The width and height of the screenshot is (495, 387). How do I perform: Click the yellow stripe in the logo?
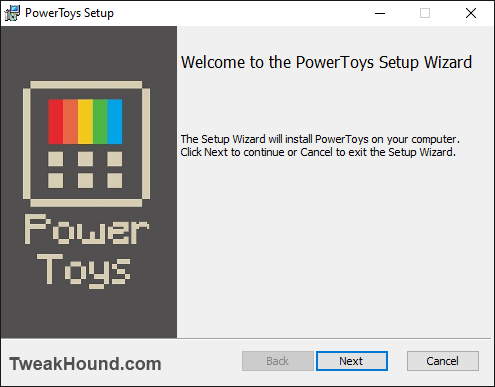coord(85,122)
